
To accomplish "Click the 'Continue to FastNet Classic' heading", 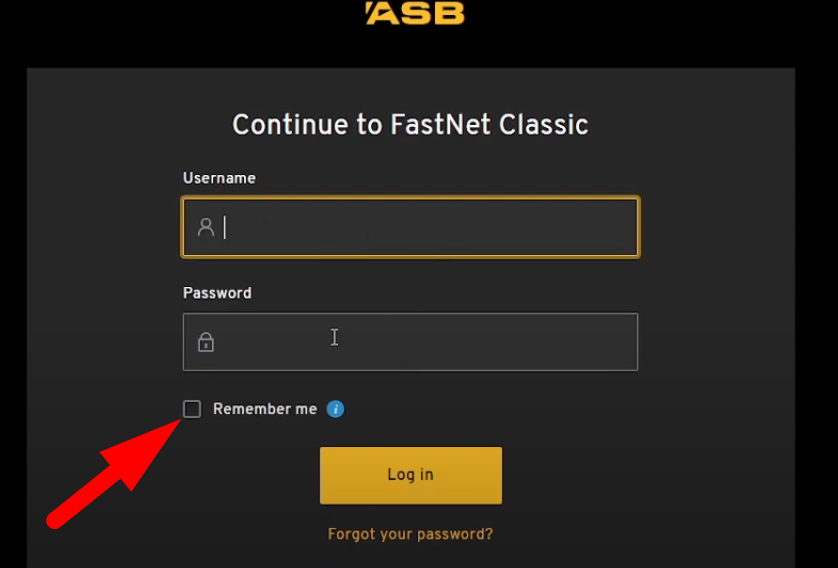I will click(410, 125).
